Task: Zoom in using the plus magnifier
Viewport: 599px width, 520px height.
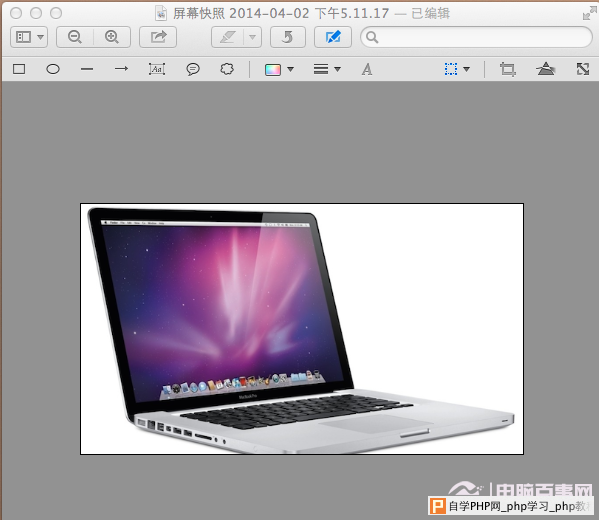Action: click(x=112, y=37)
